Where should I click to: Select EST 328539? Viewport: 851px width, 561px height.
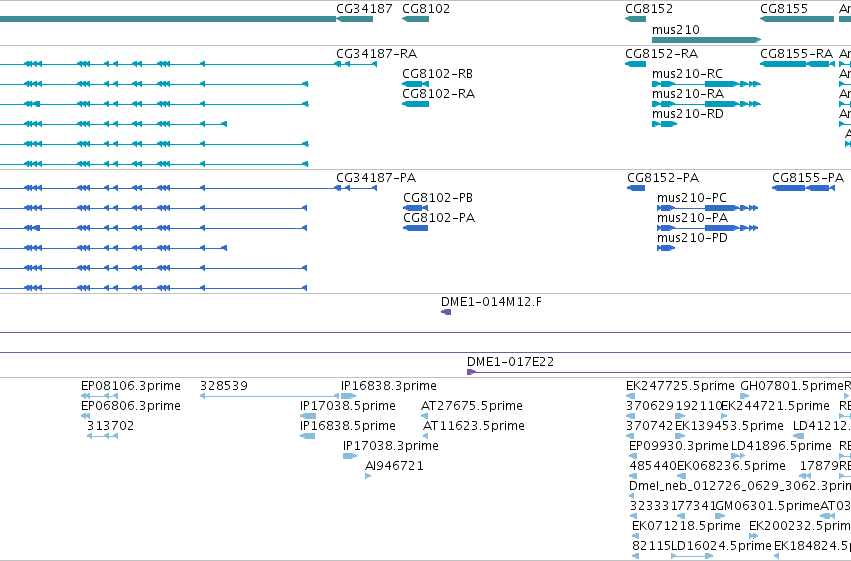(x=224, y=386)
